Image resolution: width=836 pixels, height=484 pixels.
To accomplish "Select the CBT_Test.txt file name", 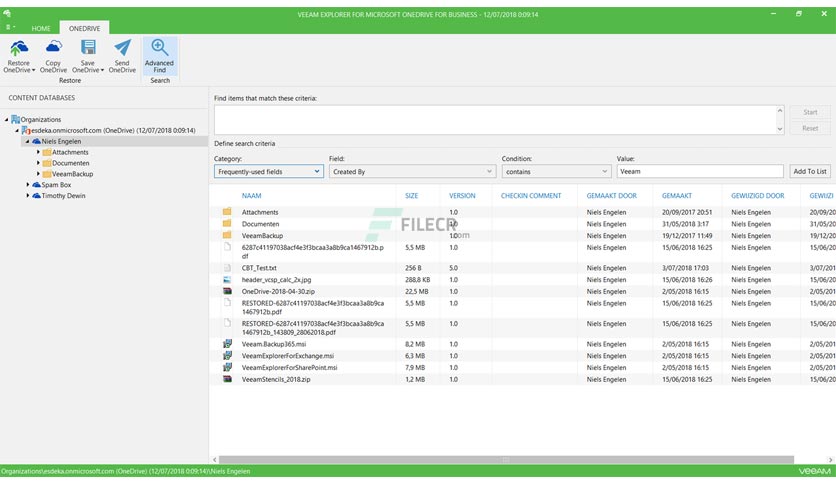I will click(259, 268).
